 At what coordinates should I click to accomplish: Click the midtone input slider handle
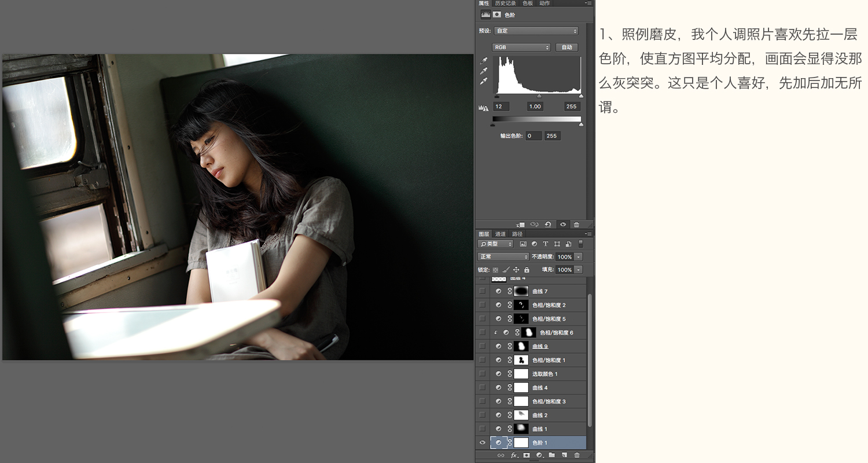tap(539, 96)
